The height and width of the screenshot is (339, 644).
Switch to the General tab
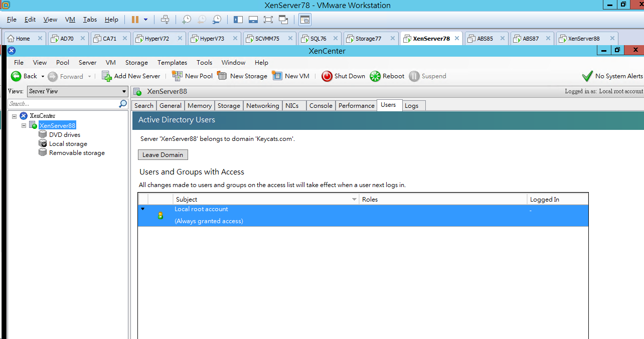pyautogui.click(x=171, y=105)
